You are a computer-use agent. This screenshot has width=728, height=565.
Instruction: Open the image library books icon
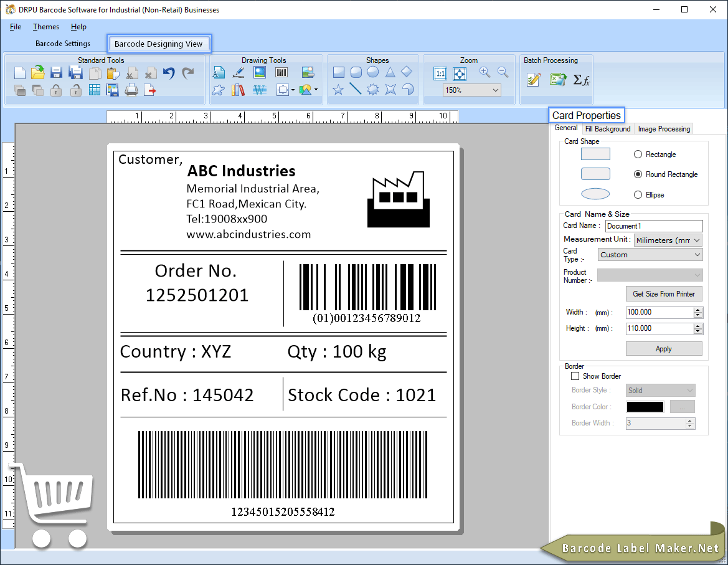coord(238,90)
